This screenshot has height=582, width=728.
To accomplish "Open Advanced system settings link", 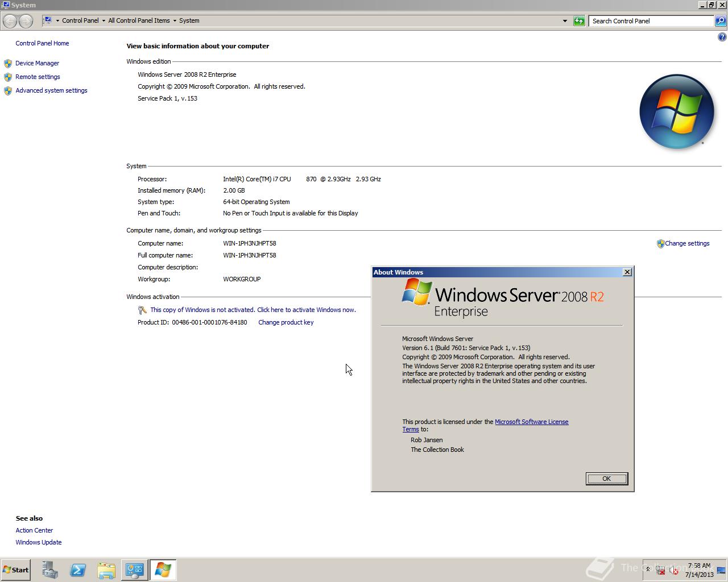I will [x=51, y=90].
